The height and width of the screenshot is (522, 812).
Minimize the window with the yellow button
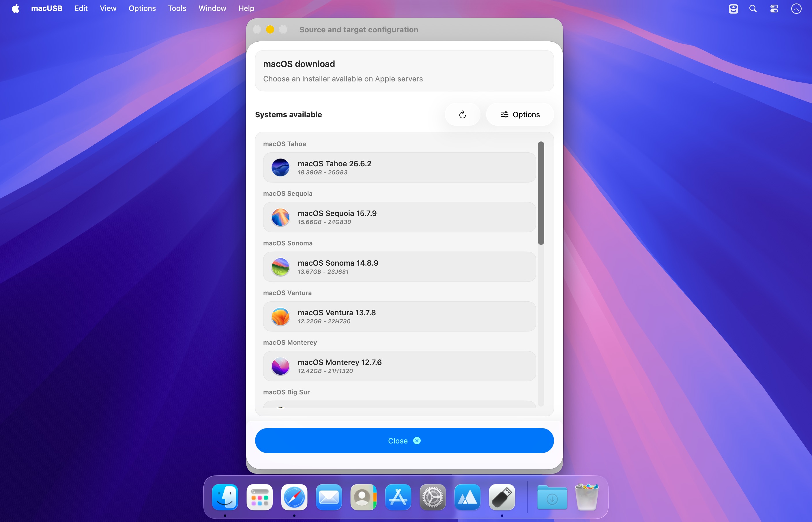point(270,29)
